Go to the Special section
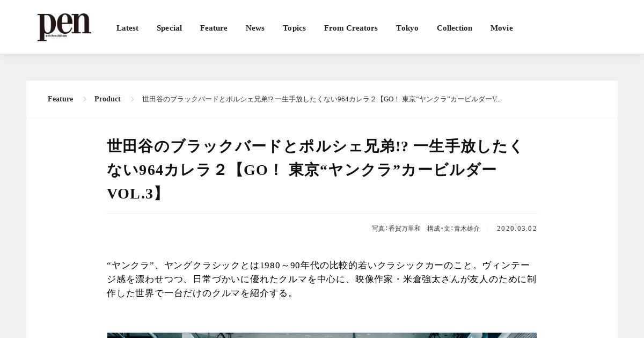 169,28
